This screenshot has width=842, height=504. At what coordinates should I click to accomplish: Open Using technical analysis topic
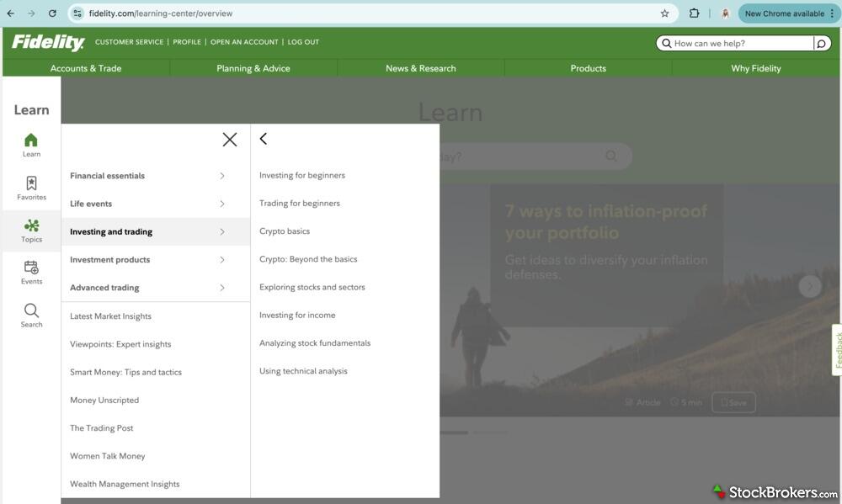(x=303, y=371)
